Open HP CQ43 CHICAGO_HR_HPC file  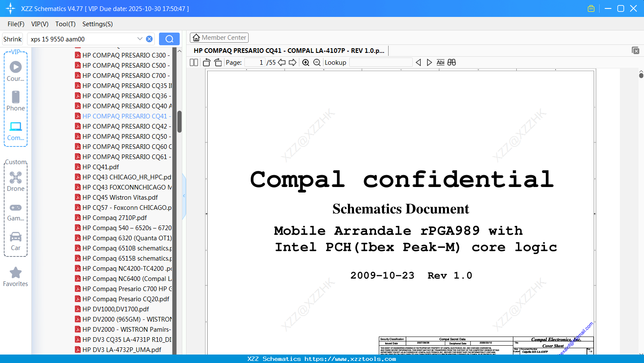[x=123, y=177]
